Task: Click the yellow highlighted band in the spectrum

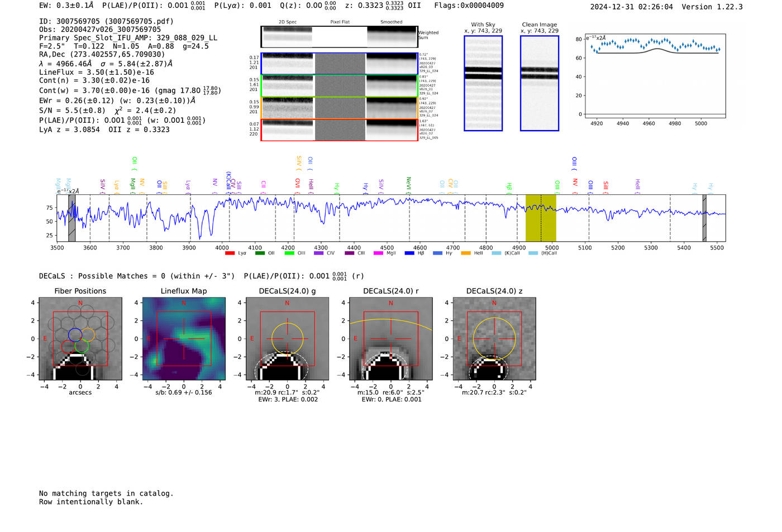Action: [540, 218]
